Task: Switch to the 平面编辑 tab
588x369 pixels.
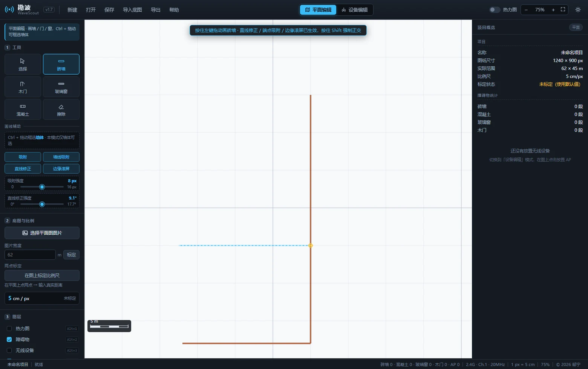Action: click(318, 10)
